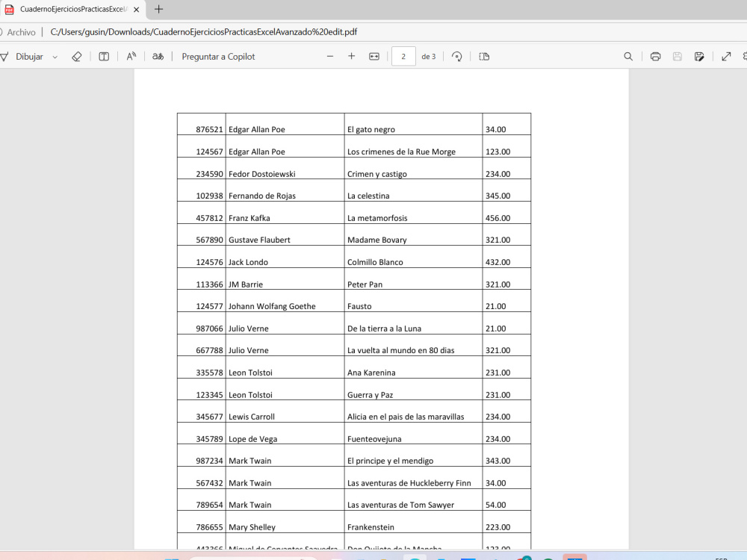Click the Save as icon
Viewport: 747px width, 560px height.
pos(699,57)
